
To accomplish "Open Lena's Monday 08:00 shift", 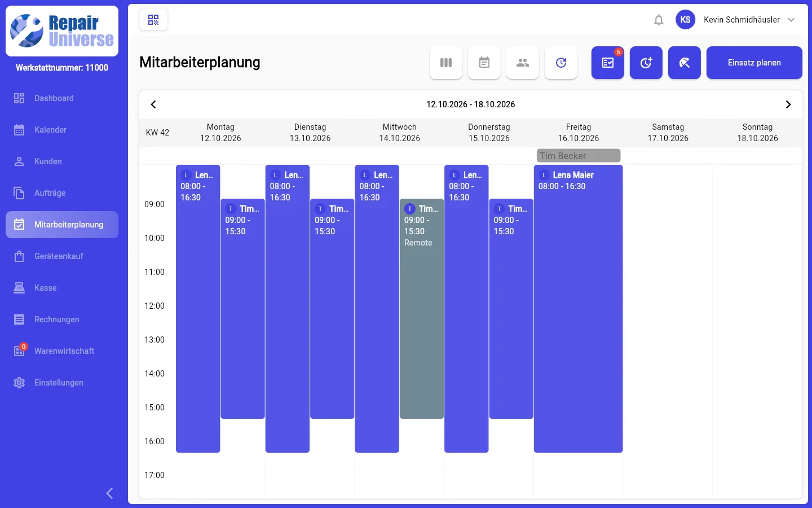I will tap(198, 309).
